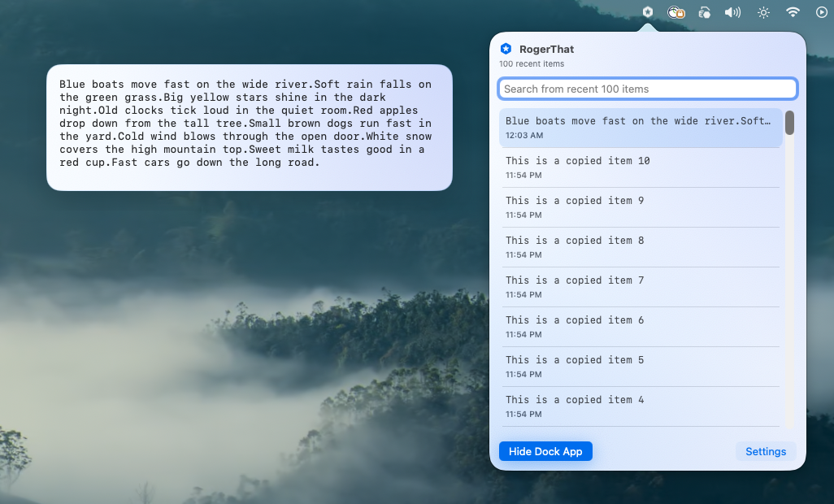Click the RogerThat title text
Viewport: 834px width, 504px height.
coord(546,50)
